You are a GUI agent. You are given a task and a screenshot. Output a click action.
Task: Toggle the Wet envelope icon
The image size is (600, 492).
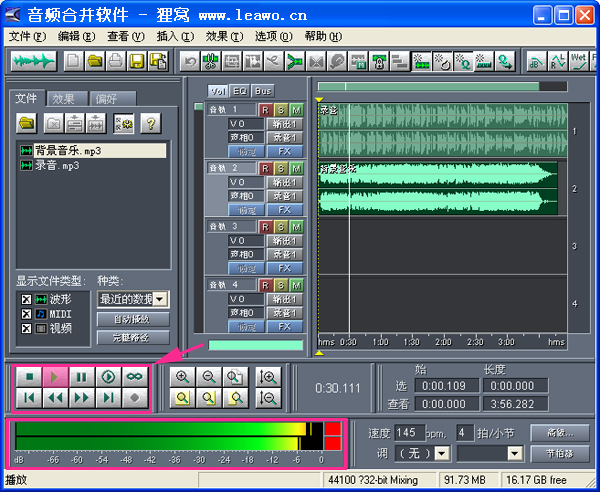pos(579,61)
